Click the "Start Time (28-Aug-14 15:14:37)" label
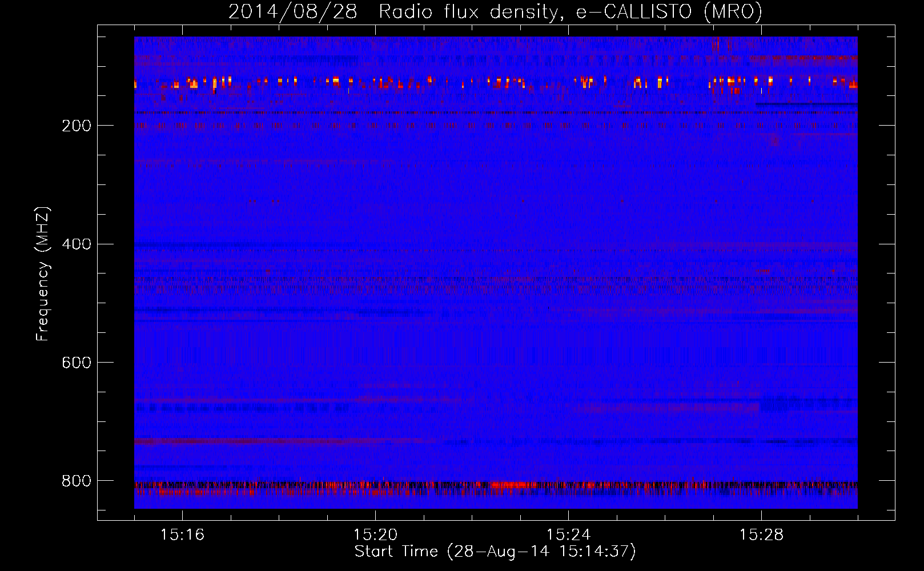Image resolution: width=924 pixels, height=571 pixels. pos(495,552)
